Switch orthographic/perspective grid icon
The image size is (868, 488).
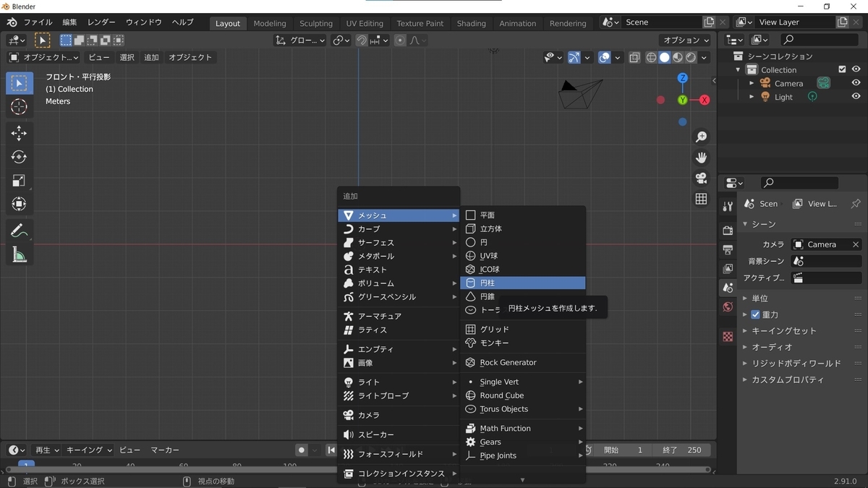(701, 199)
